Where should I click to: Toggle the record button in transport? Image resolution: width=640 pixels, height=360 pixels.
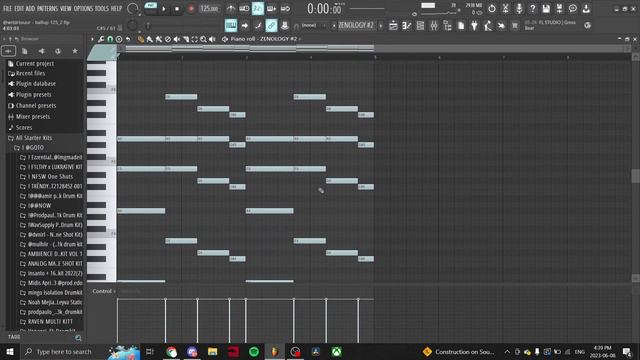click(x=191, y=9)
